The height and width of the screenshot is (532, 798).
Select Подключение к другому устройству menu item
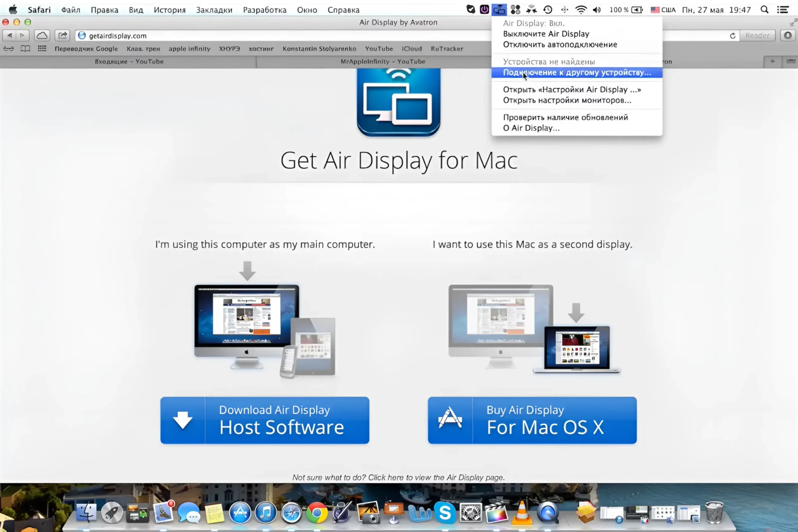pos(577,73)
